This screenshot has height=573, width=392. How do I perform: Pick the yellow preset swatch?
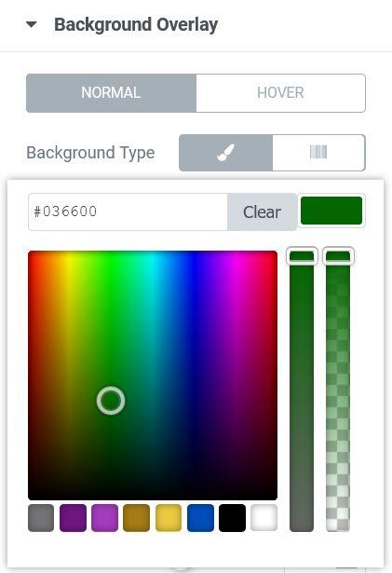(169, 518)
